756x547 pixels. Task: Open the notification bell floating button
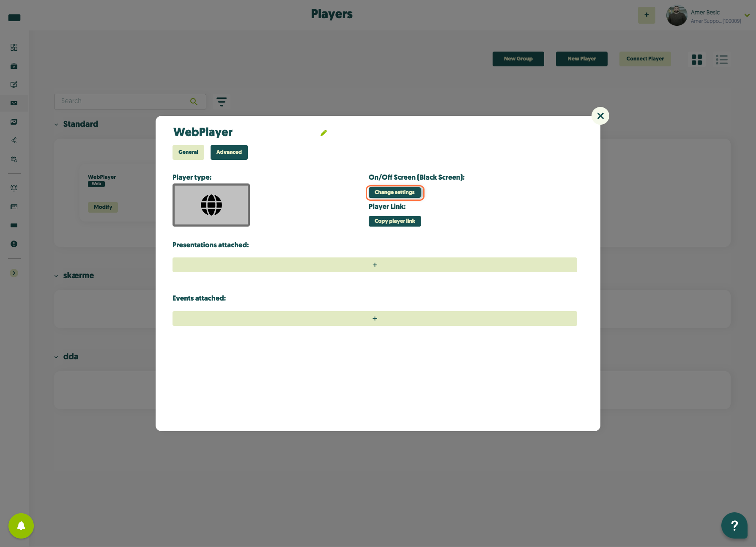coord(21,526)
